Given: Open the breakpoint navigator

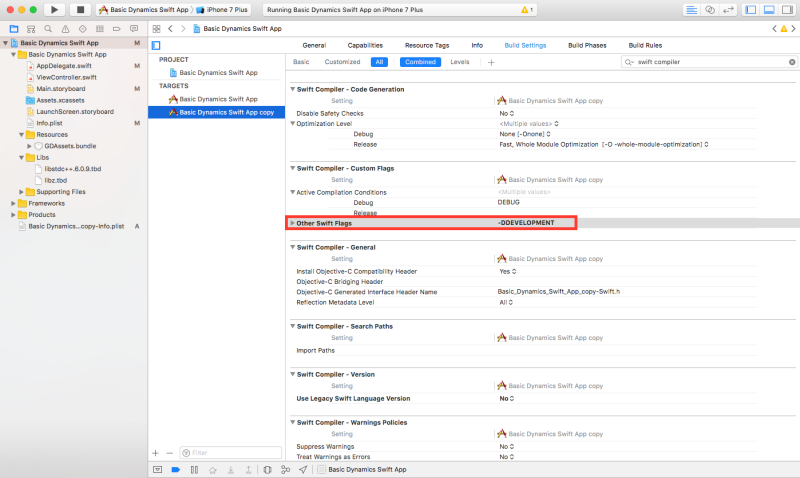Looking at the screenshot, I should point(117,29).
